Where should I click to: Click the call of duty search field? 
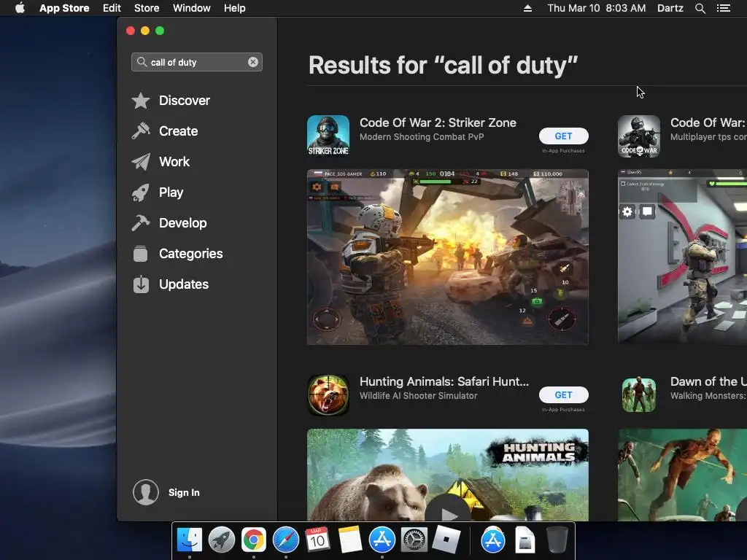(x=197, y=62)
